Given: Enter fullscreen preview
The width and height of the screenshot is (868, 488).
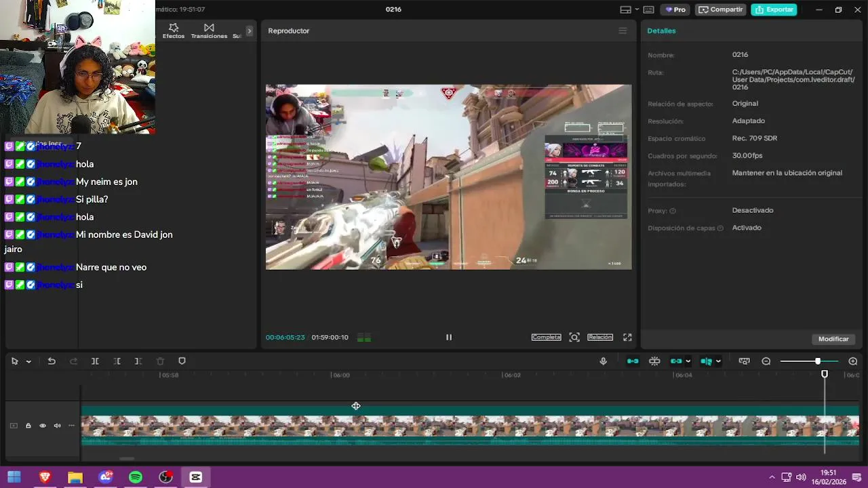Looking at the screenshot, I should pyautogui.click(x=627, y=337).
